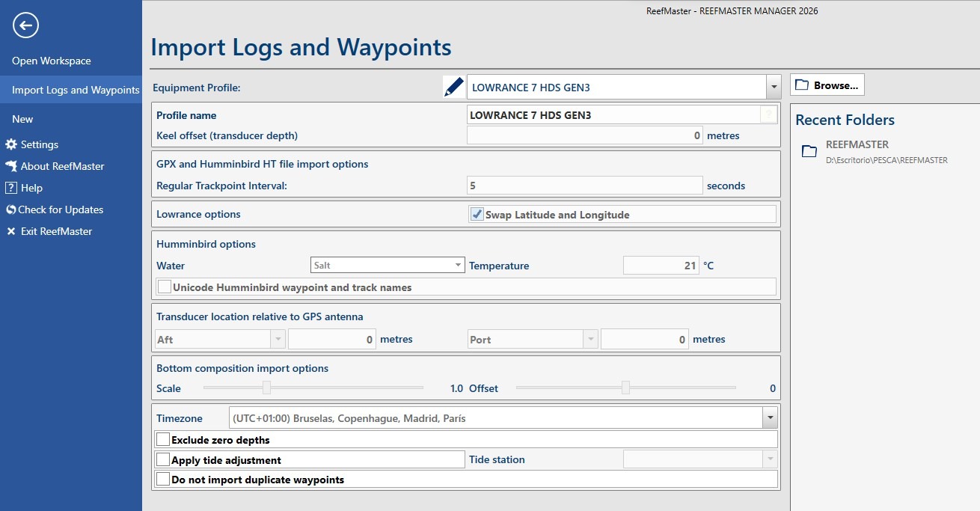980x511 pixels.
Task: Click the pencil icon to edit equipment profile
Action: [453, 85]
